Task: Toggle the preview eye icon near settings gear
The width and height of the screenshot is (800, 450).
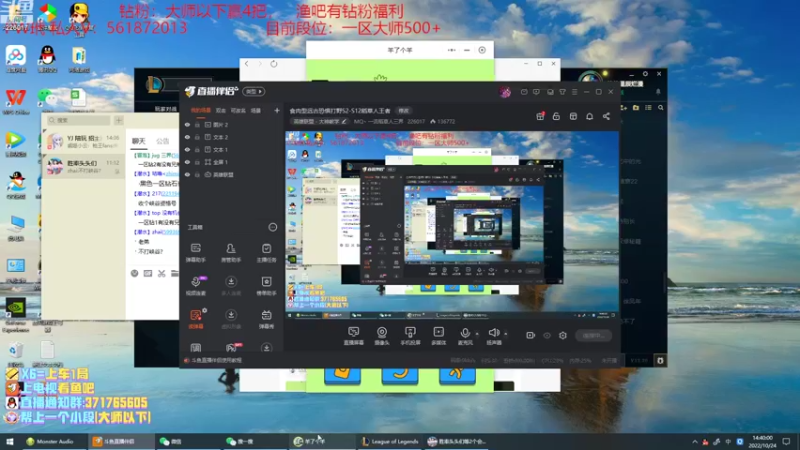Action: (x=547, y=335)
